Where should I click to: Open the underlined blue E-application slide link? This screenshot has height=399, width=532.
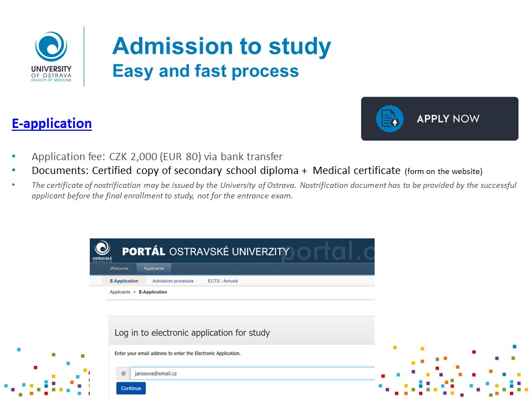(52, 123)
